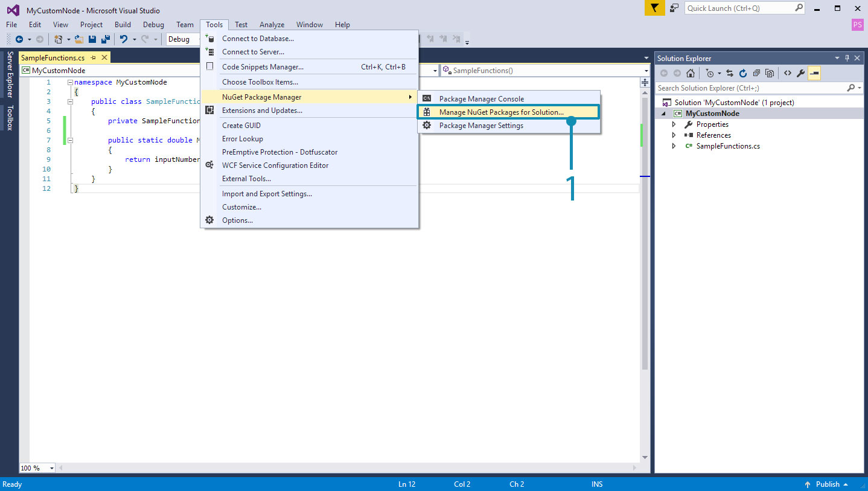Open the Build menu
The width and height of the screenshot is (868, 491).
click(123, 25)
